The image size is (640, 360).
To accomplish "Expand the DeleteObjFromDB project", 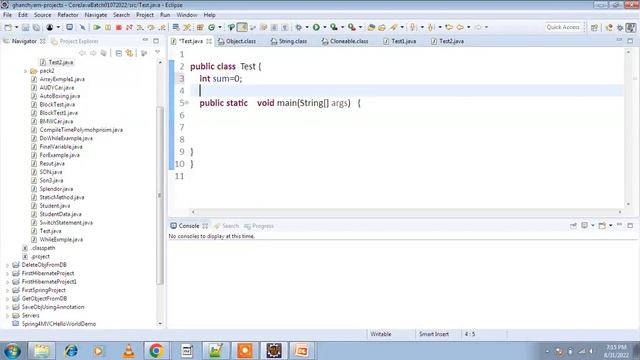I will pyautogui.click(x=7, y=265).
